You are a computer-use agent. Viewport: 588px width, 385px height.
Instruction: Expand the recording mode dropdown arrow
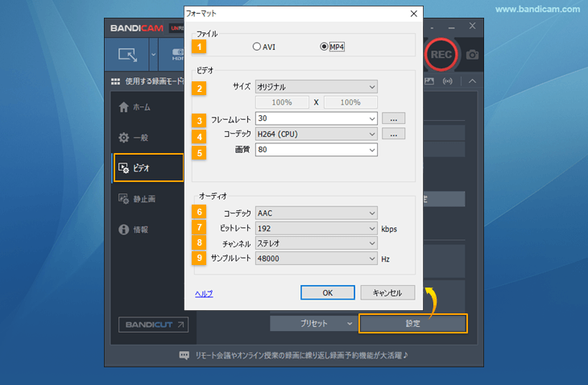point(153,55)
